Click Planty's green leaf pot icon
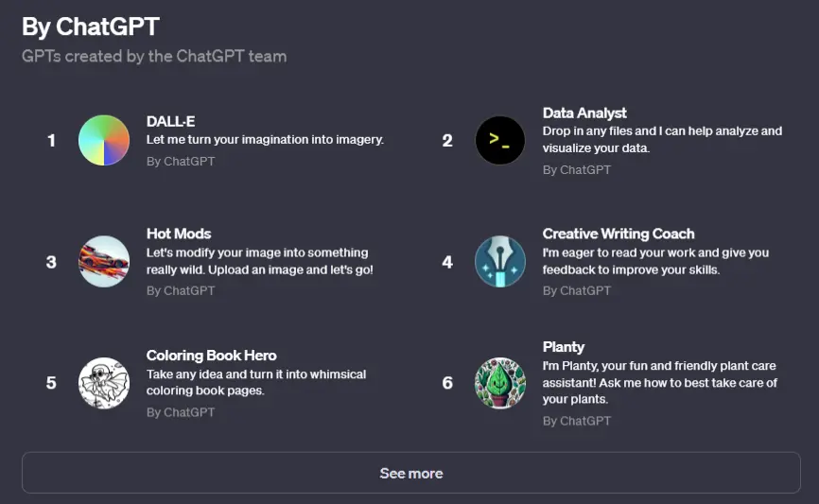The width and height of the screenshot is (819, 504). pyautogui.click(x=500, y=383)
